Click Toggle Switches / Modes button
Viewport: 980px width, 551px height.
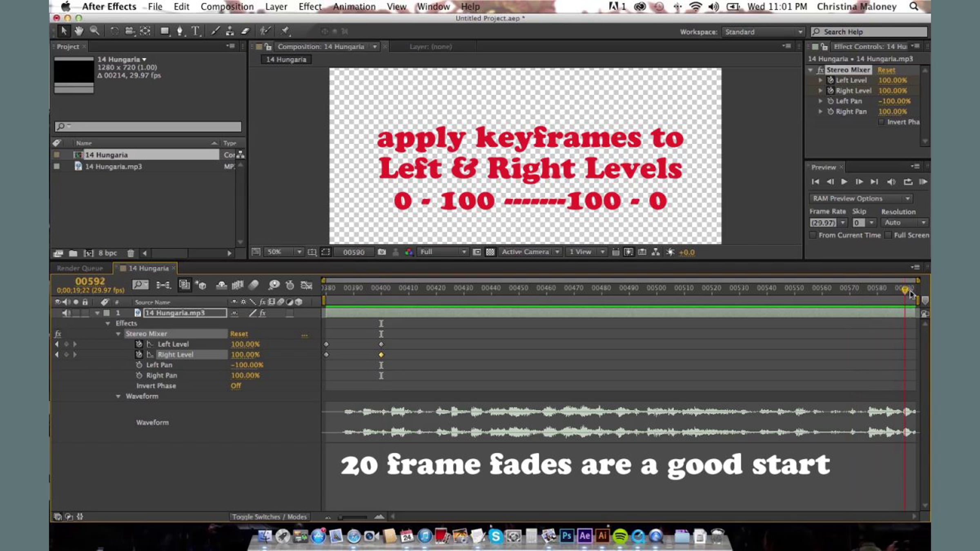click(x=269, y=517)
